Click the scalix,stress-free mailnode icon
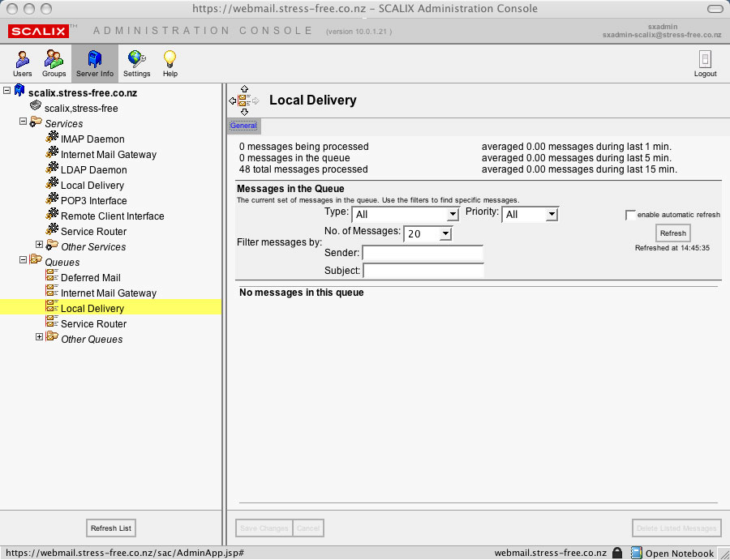This screenshot has width=730, height=560. click(36, 106)
